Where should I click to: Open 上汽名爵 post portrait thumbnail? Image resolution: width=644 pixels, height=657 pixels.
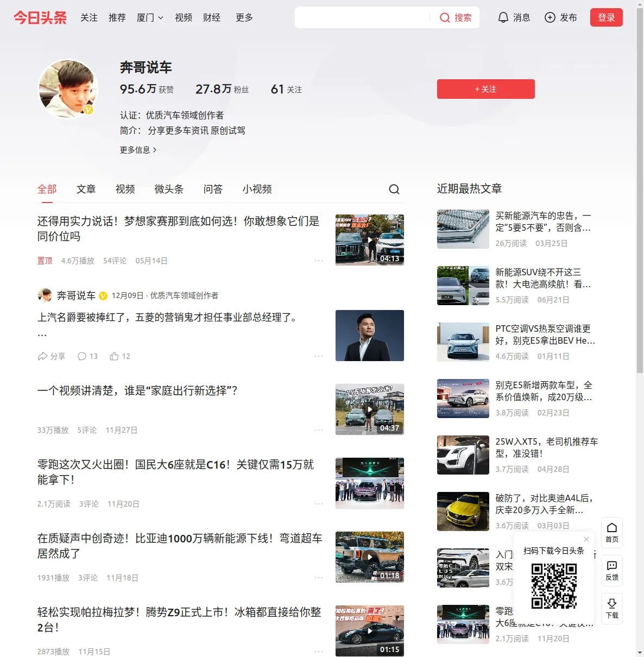point(370,336)
